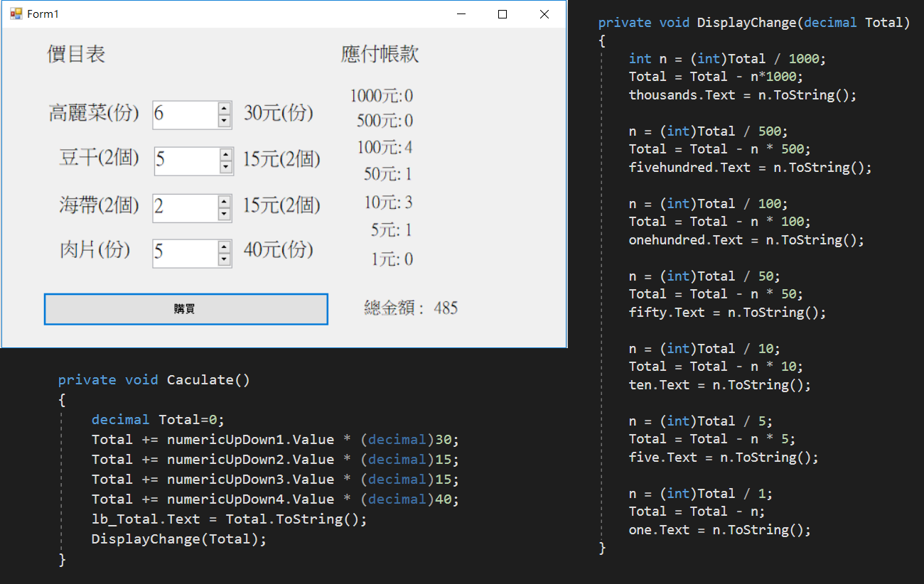
Task: Close the Form1 window
Action: coord(544,14)
